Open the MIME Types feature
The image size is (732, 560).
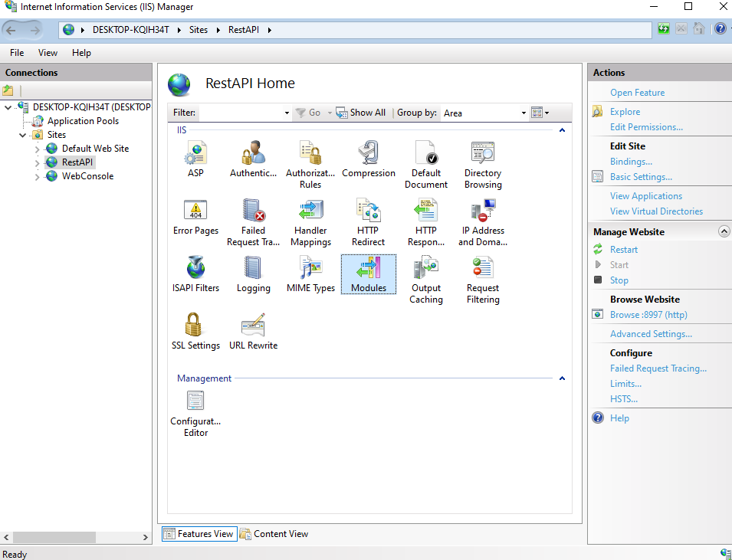pyautogui.click(x=310, y=274)
